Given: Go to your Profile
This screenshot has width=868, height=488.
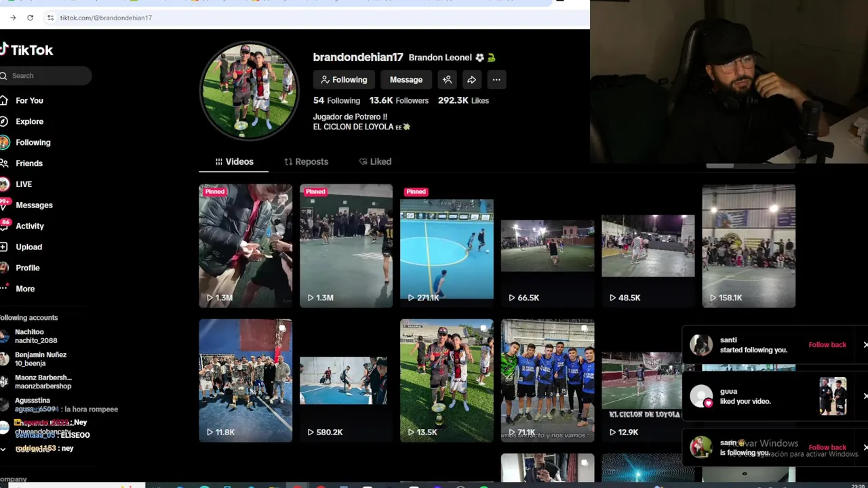Looking at the screenshot, I should (27, 268).
